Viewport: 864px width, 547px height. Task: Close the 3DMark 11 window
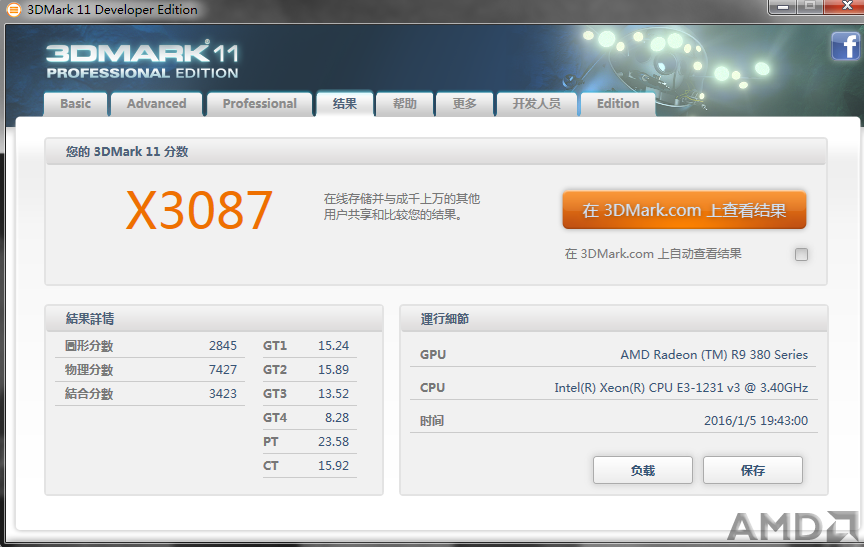tap(844, 7)
